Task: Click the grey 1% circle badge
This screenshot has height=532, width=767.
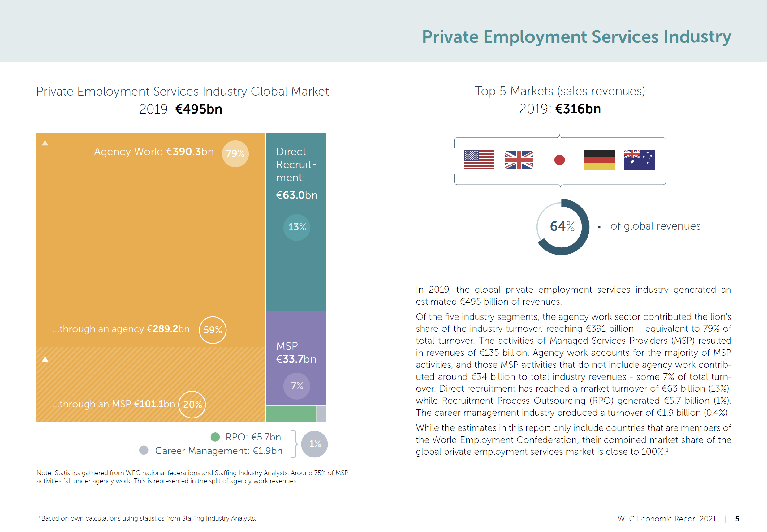Action: pyautogui.click(x=314, y=444)
